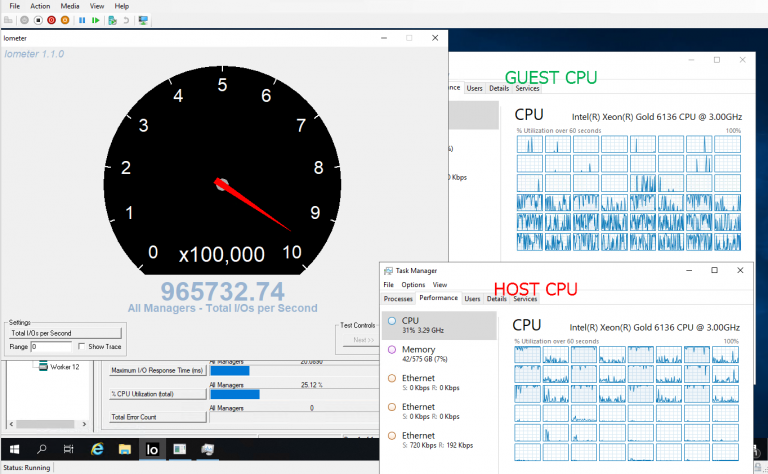Open the Media menu
768x474 pixels.
(70, 6)
